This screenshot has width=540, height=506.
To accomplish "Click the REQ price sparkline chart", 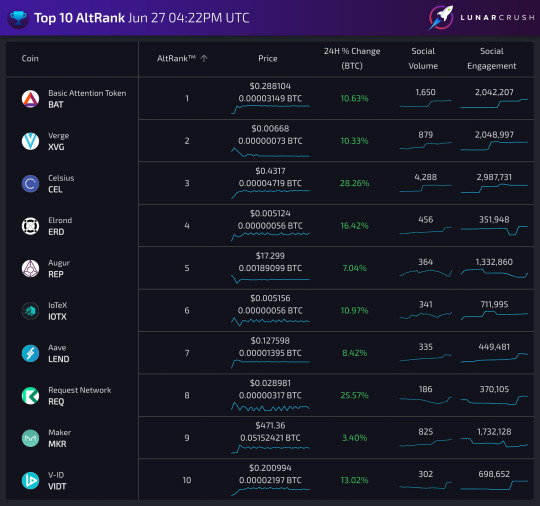I will 270,407.
